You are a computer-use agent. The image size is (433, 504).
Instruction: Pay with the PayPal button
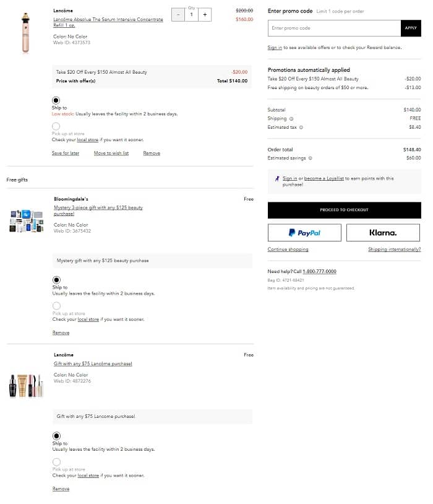(304, 233)
